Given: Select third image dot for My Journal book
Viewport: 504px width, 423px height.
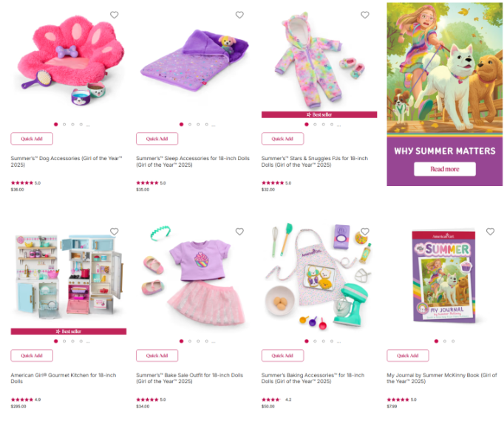Looking at the screenshot, I should coord(453,341).
